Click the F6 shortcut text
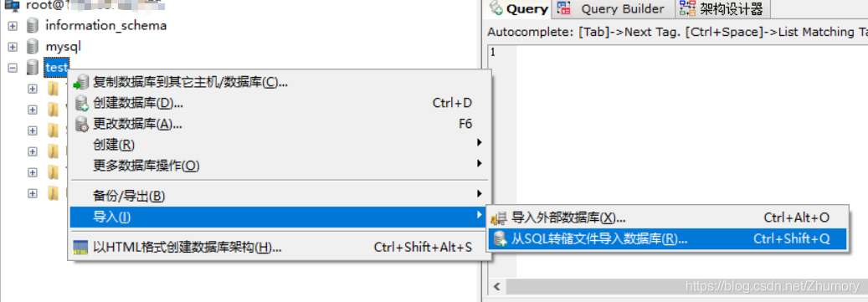The width and height of the screenshot is (868, 302). point(465,125)
